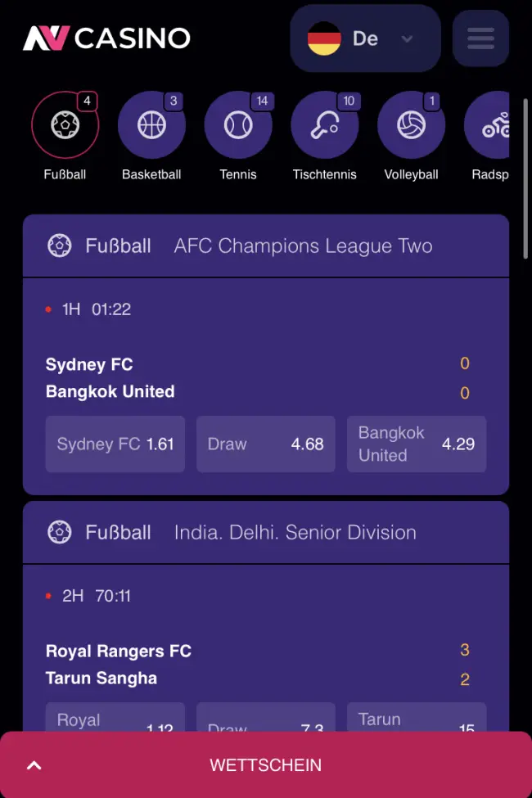The height and width of the screenshot is (798, 532).
Task: Bet on Sydney FC at 1.61
Action: coord(115,444)
